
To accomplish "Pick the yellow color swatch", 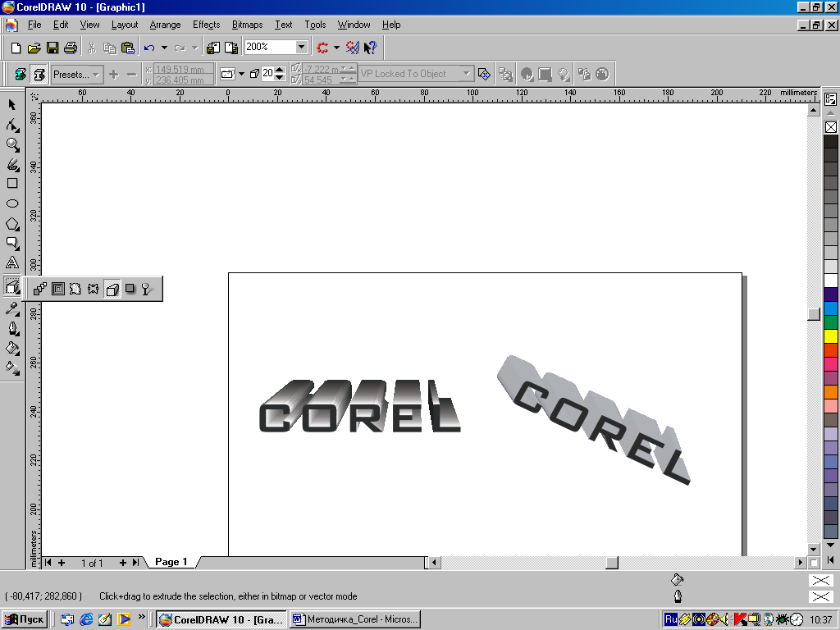I will 830,336.
